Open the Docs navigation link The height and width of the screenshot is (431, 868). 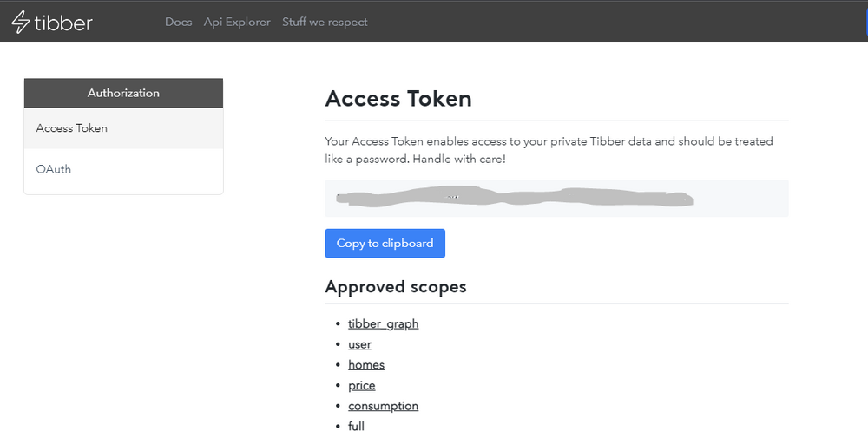pos(178,22)
